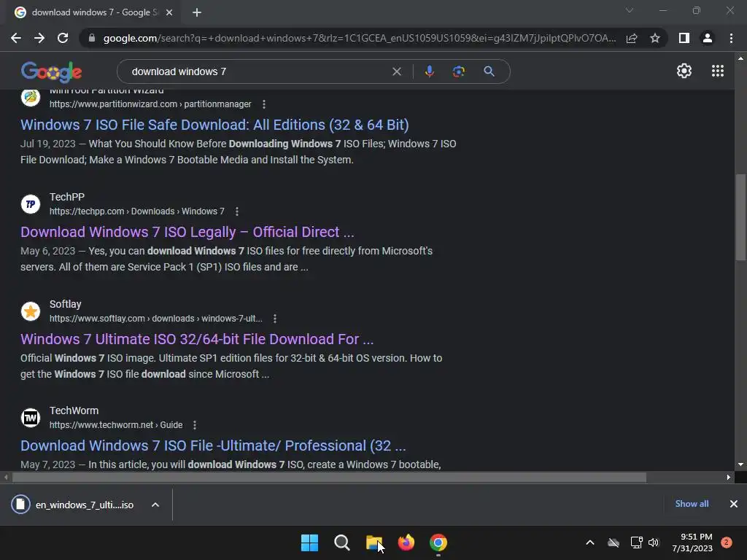Select the 'download windows 7 - Google' tab
The height and width of the screenshot is (560, 747).
(91, 13)
